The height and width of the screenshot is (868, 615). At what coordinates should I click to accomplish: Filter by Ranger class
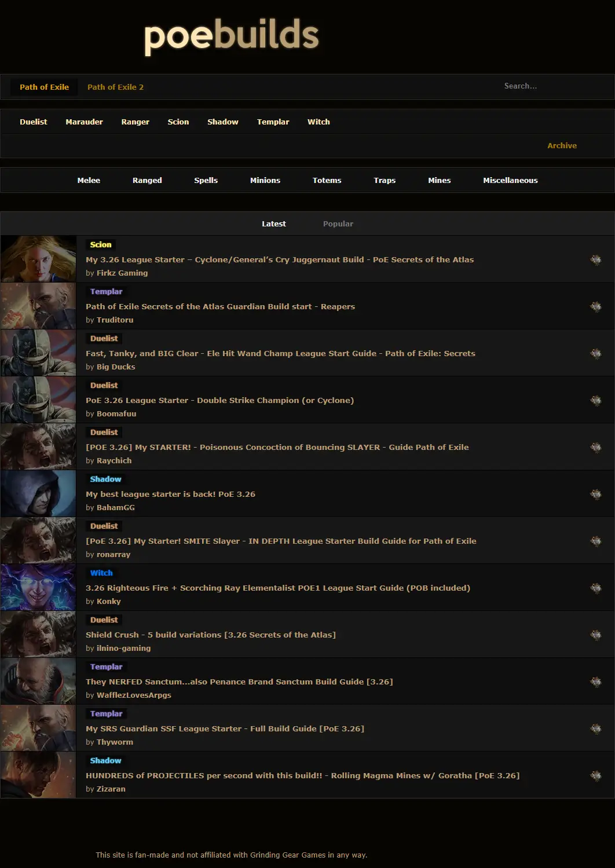click(135, 122)
